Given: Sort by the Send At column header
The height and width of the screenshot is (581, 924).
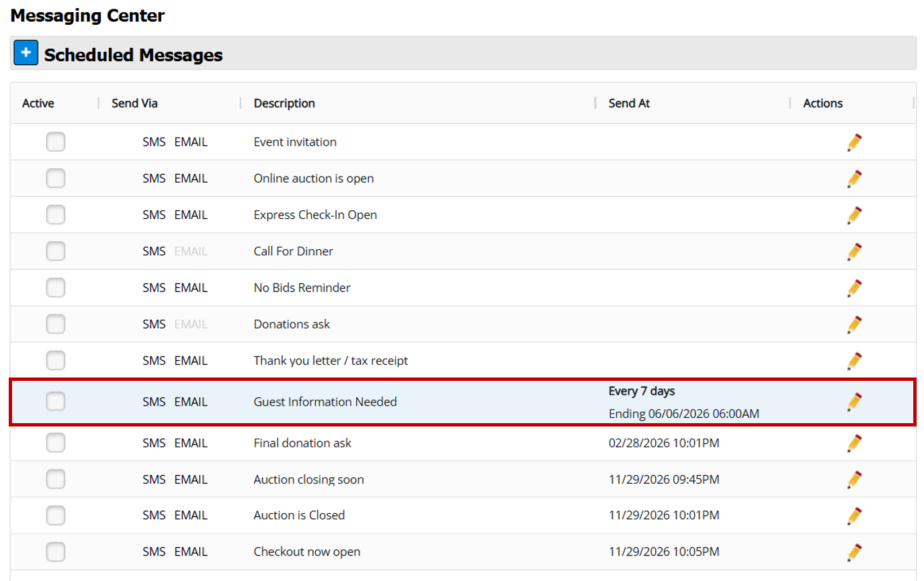Looking at the screenshot, I should (x=629, y=103).
